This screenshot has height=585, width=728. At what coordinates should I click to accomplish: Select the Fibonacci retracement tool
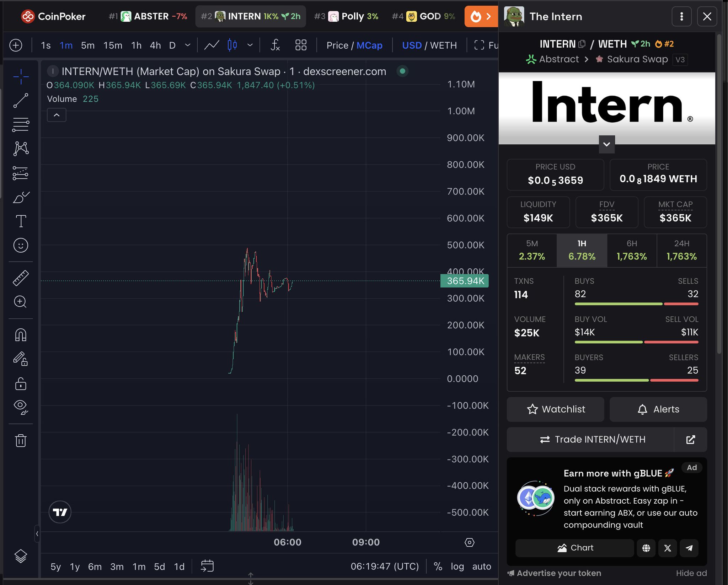point(21,125)
